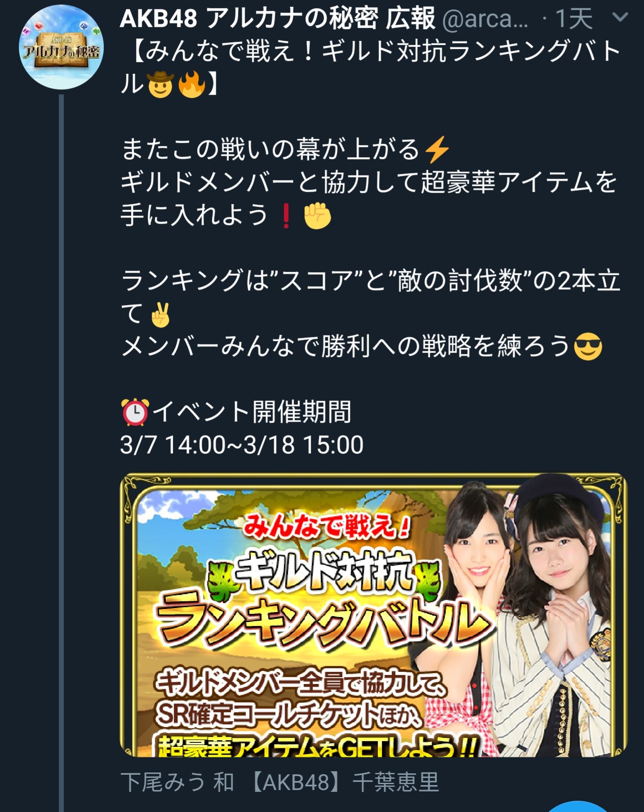The height and width of the screenshot is (812, 644).
Task: Open the guild ranking battle banner image
Action: coord(374,615)
